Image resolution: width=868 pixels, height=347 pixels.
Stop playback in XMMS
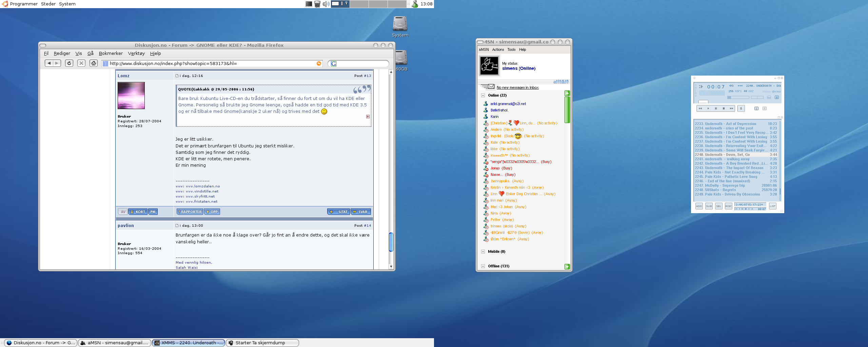[724, 108]
